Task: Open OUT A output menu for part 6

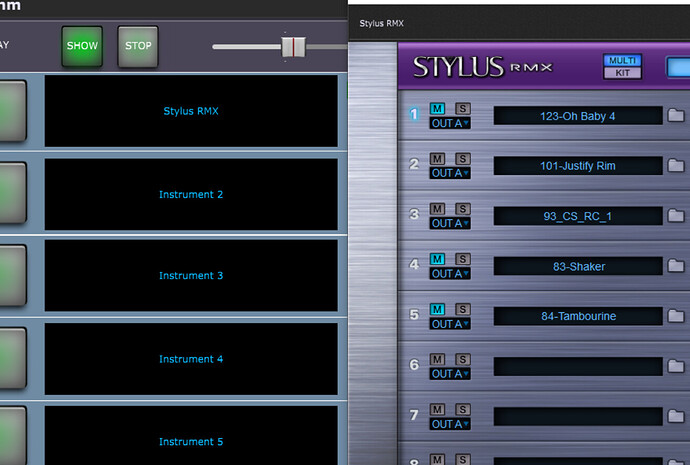Action: 450,374
